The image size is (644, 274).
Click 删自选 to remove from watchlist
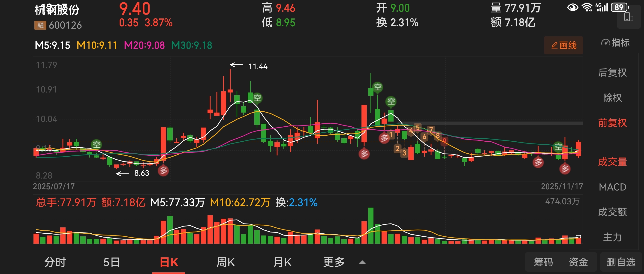tap(621, 262)
